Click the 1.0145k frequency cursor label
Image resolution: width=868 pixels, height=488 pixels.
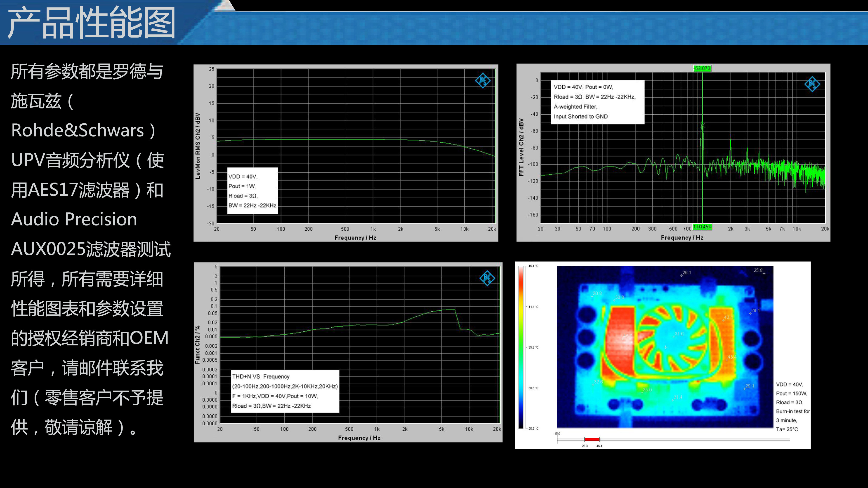(702, 227)
